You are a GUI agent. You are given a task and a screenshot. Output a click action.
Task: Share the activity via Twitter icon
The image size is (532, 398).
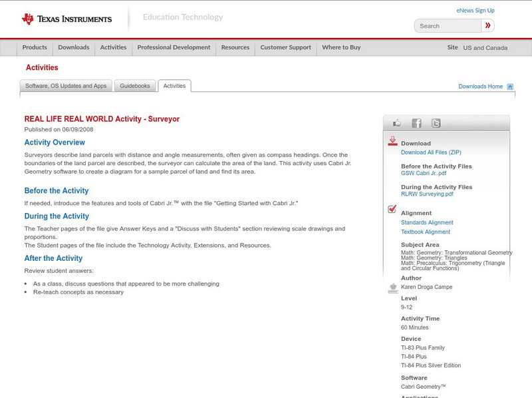(x=436, y=123)
